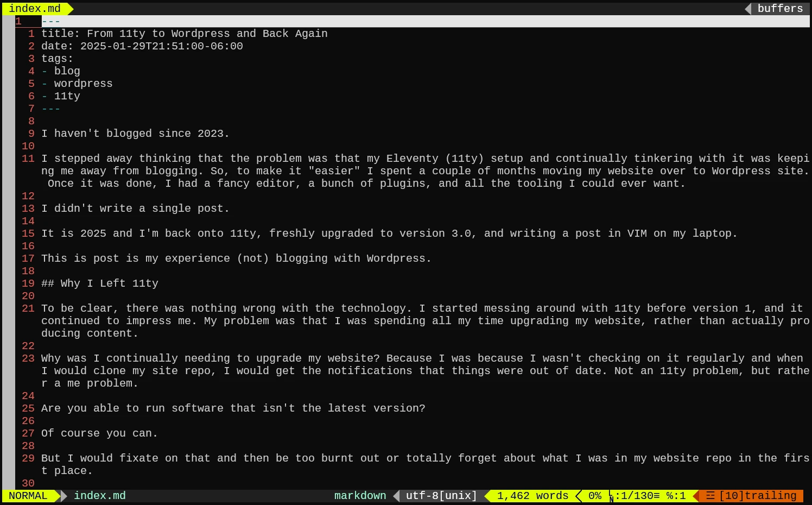Click the title line 'From 11ty to Wordpress'
Image resolution: width=812 pixels, height=505 pixels.
pos(185,34)
